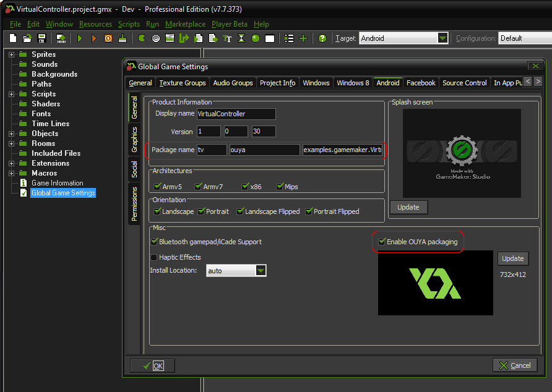Toggle the Haptic Effects checkbox
This screenshot has height=392, width=552.
coord(153,257)
